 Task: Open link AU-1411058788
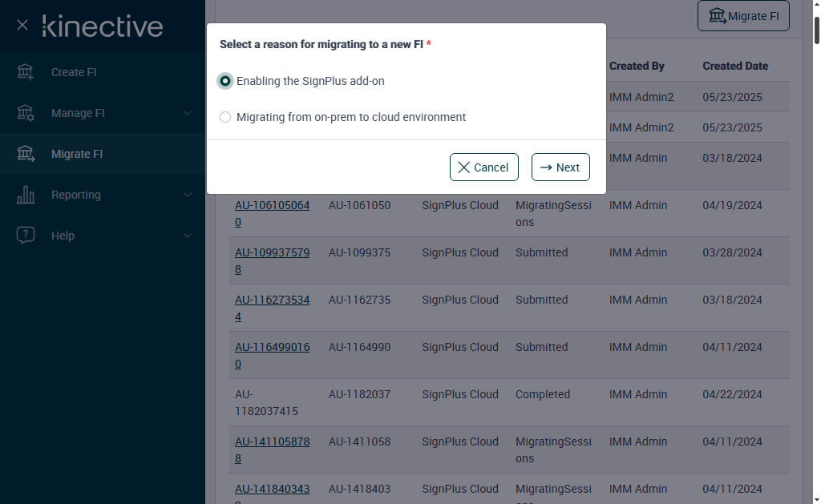coord(273,450)
